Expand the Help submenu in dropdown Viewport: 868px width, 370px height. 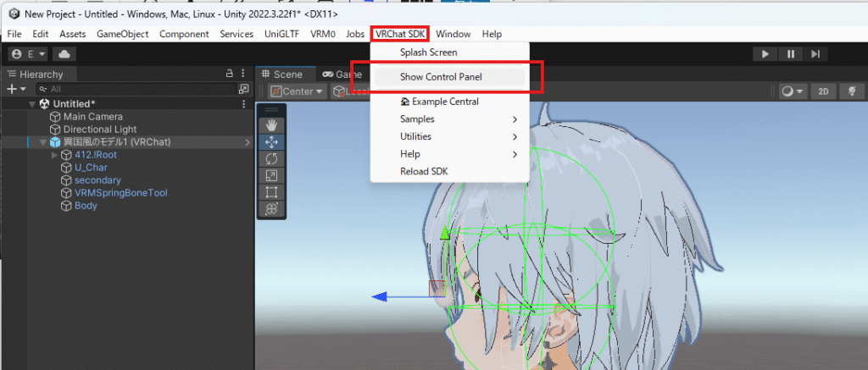click(449, 154)
